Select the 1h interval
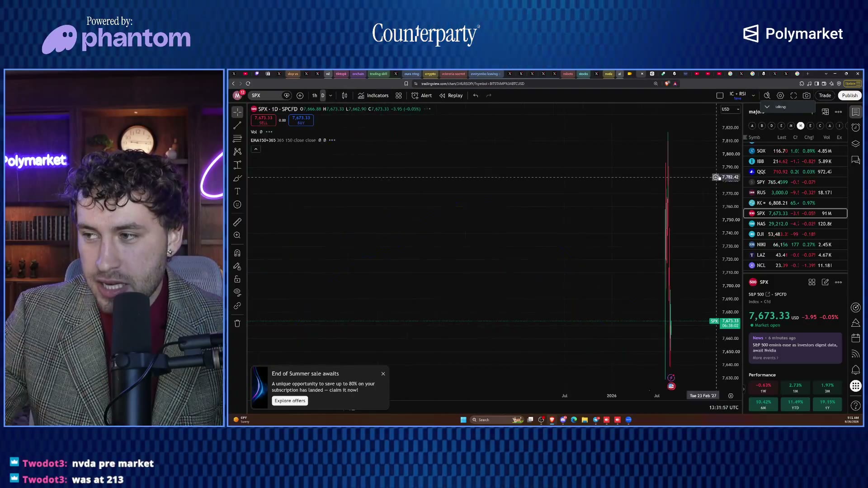Viewport: 868px width, 488px height. (315, 95)
